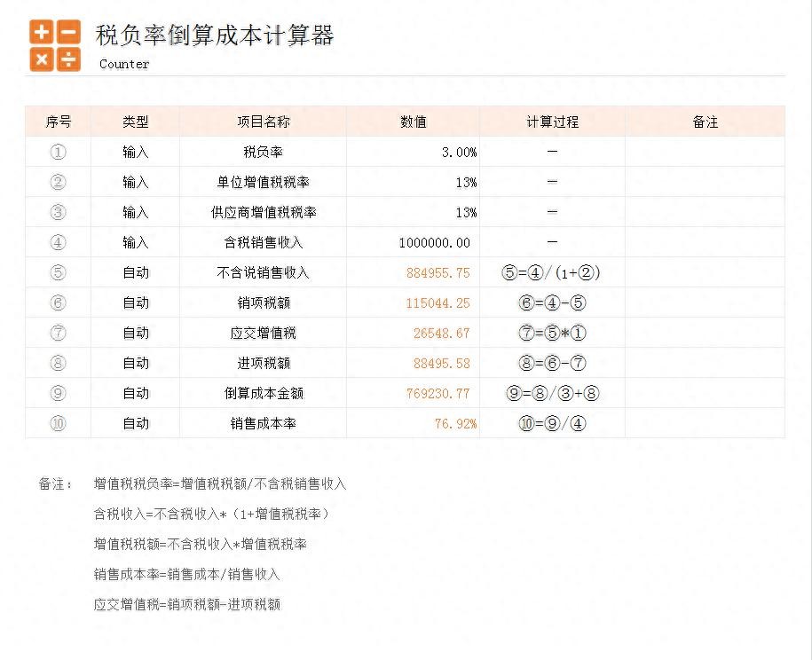Select the circled number ⑦ row marker

click(59, 333)
